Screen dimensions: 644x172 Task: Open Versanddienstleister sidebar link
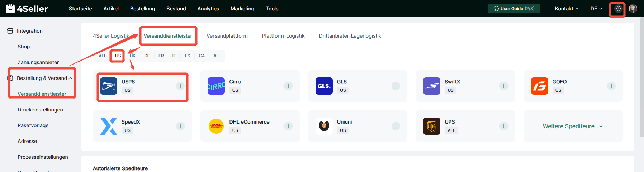point(42,94)
